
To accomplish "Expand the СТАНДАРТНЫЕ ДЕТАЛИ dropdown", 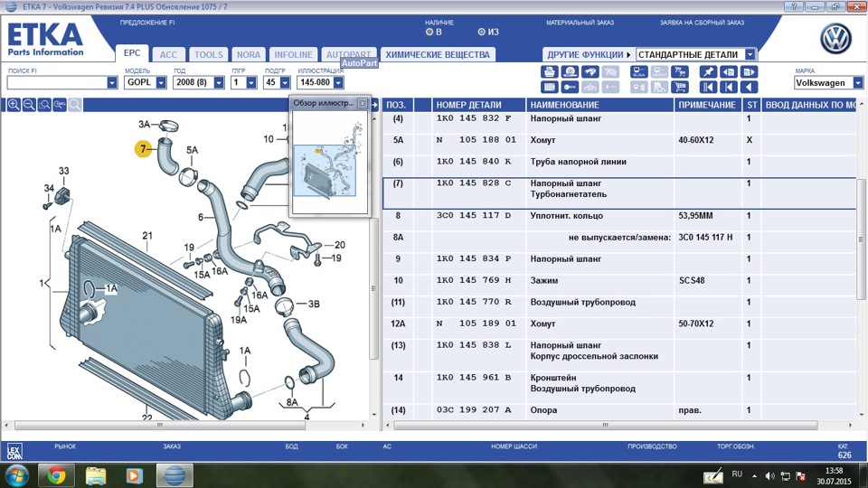I will (x=750, y=54).
